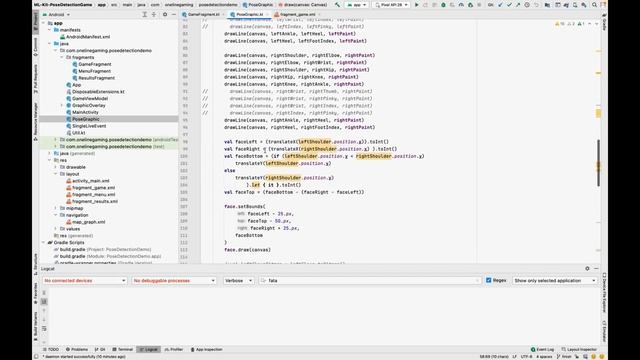The width and height of the screenshot is (640, 360).
Task: Hide the Logcat panel with minus icon
Action: point(596,269)
